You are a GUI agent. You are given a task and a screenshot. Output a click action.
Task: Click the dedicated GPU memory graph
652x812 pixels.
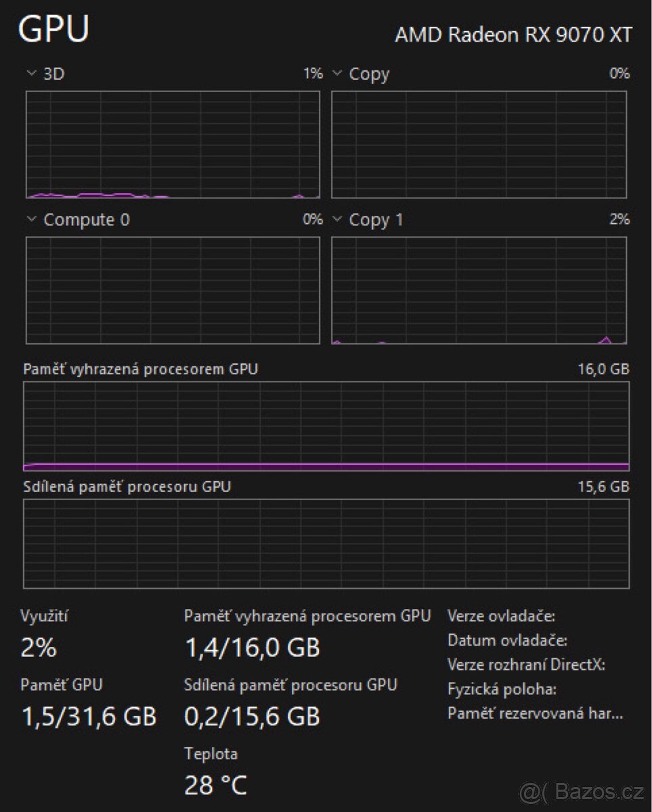[326, 426]
